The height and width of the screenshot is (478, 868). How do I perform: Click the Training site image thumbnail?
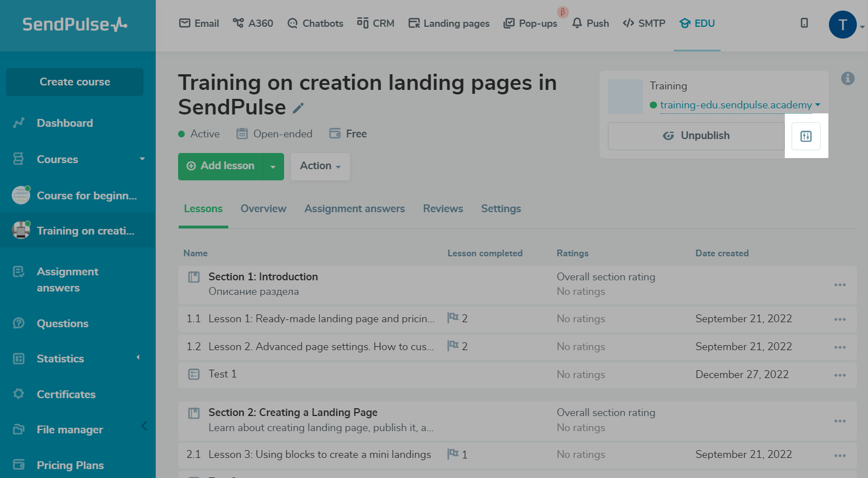click(x=625, y=97)
